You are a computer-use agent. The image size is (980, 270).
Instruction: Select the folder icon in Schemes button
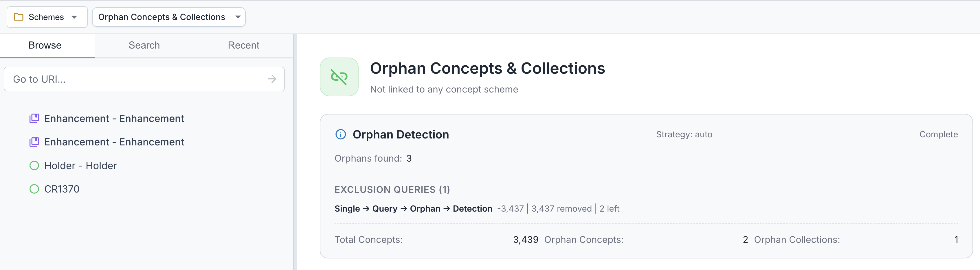18,17
